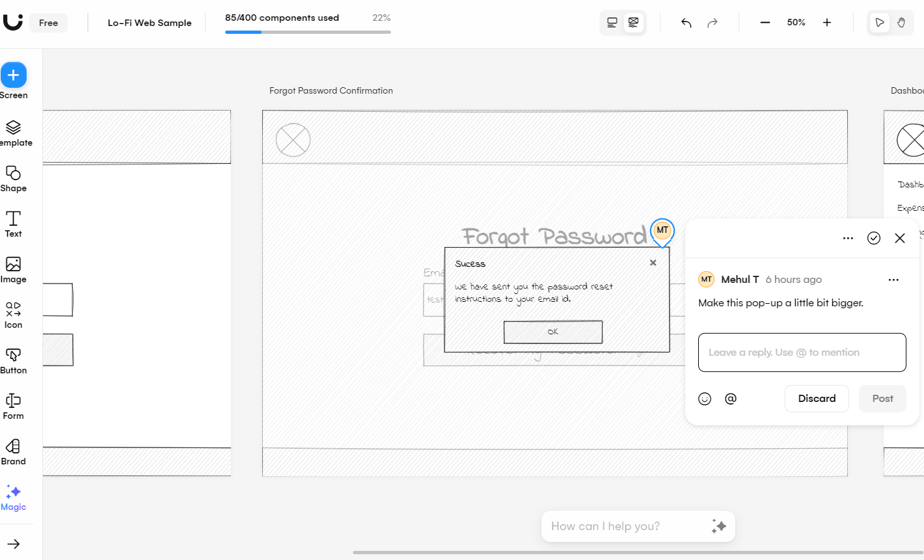This screenshot has height=560, width=924.
Task: Switch to design mode view toggle
Action: [612, 21]
